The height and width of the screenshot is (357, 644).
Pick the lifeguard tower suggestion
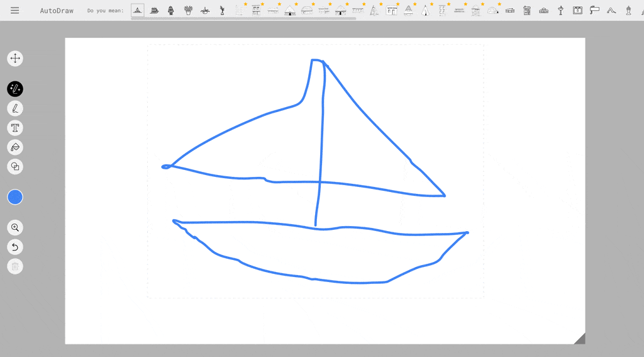point(476,10)
